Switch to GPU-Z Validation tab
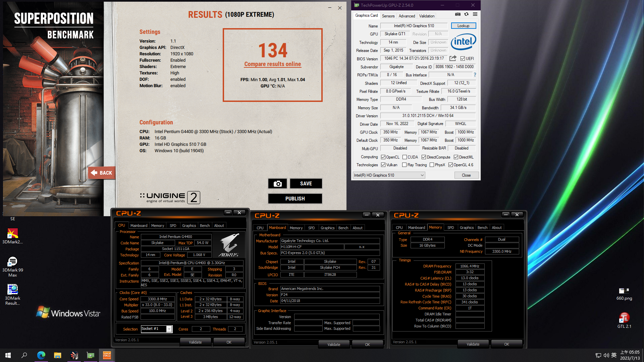The image size is (644, 362). pos(427,16)
